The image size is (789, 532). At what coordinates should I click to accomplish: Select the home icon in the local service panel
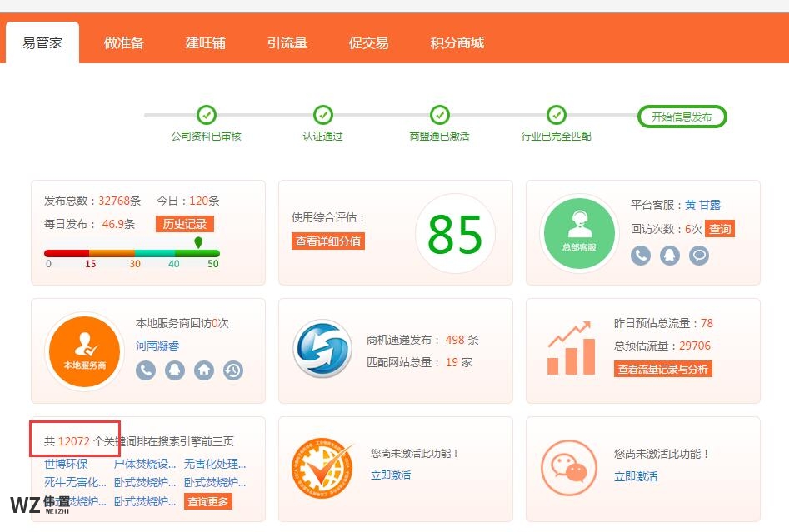pos(204,370)
